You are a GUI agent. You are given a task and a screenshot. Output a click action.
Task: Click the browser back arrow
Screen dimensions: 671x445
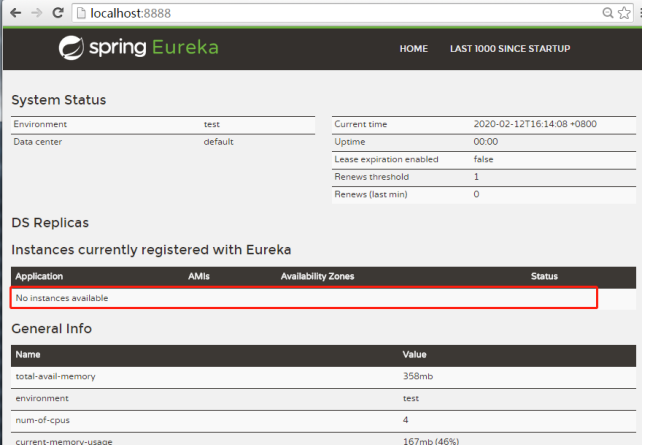pyautogui.click(x=15, y=13)
